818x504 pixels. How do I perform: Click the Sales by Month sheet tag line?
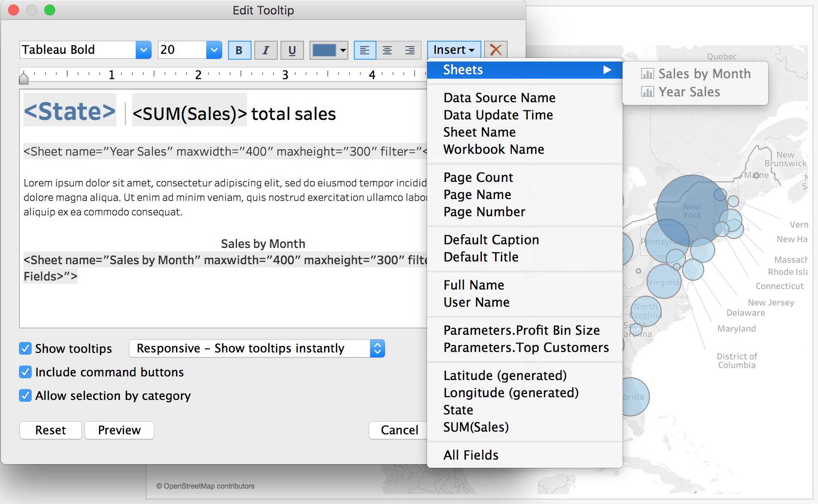click(225, 268)
